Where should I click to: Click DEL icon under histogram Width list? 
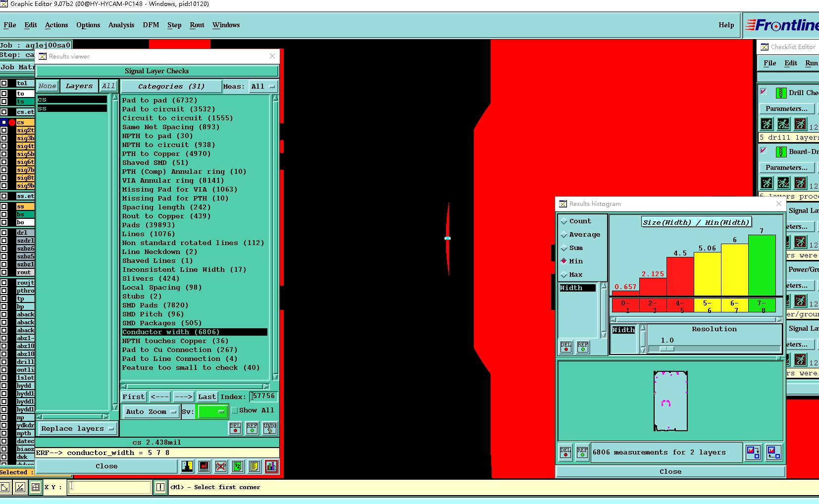pyautogui.click(x=566, y=347)
